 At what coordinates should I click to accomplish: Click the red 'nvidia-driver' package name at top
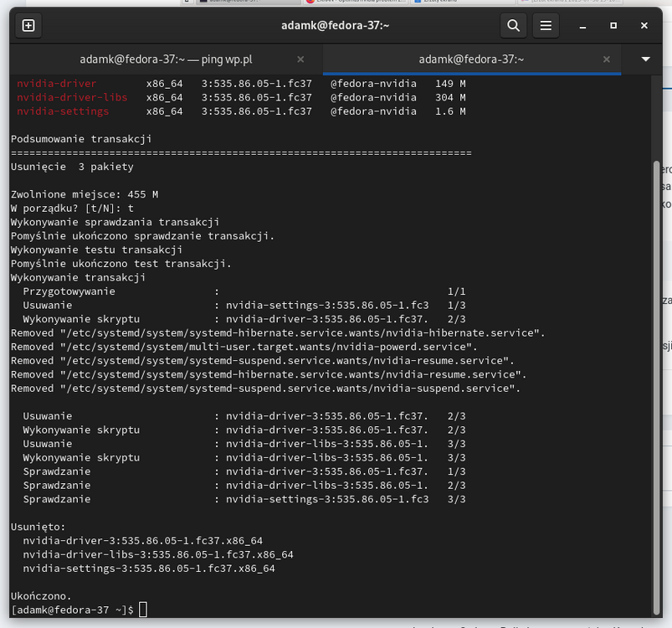point(57,84)
